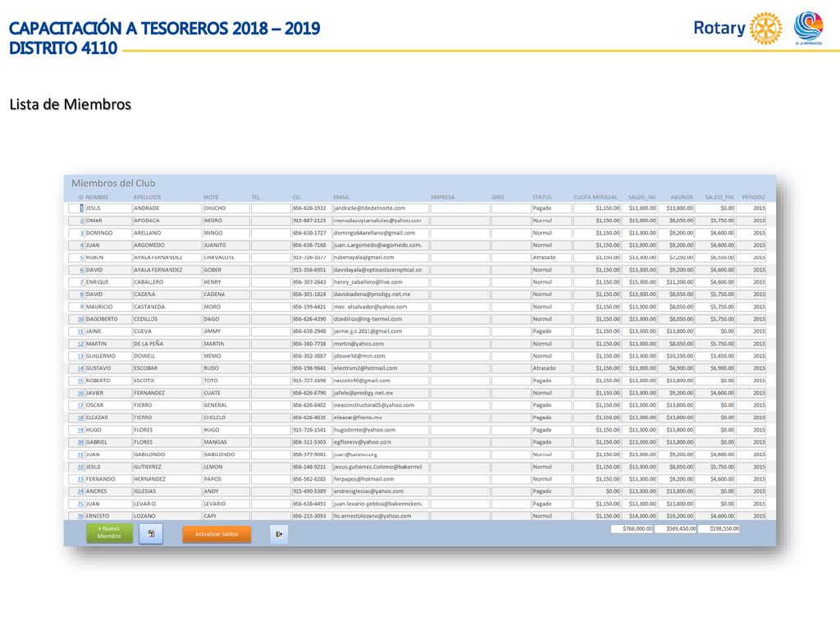
Task: Click the total '$198,550.00' field
Action: coord(719,529)
